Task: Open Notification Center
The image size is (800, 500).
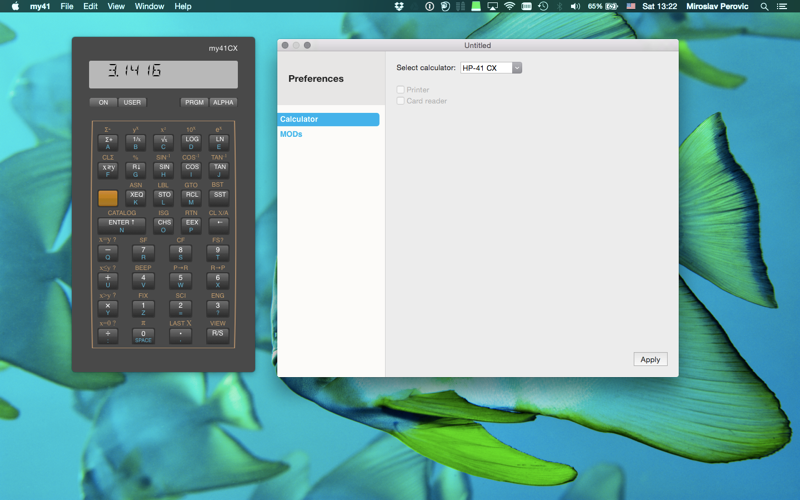Action: coord(782,6)
